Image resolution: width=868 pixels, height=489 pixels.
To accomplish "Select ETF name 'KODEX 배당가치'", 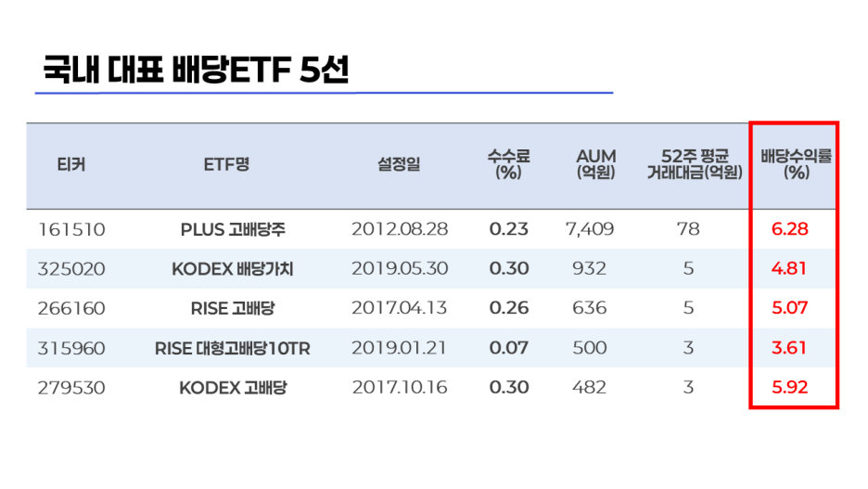I will coord(233,269).
